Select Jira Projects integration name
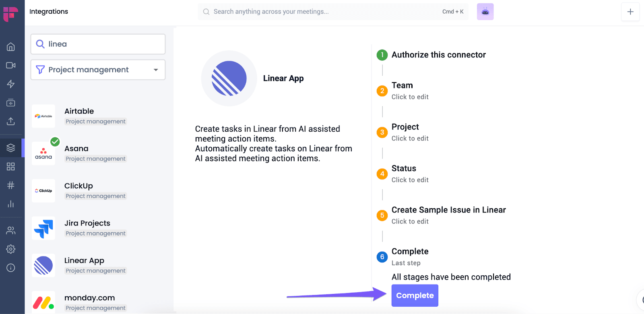644x314 pixels. coord(87,223)
